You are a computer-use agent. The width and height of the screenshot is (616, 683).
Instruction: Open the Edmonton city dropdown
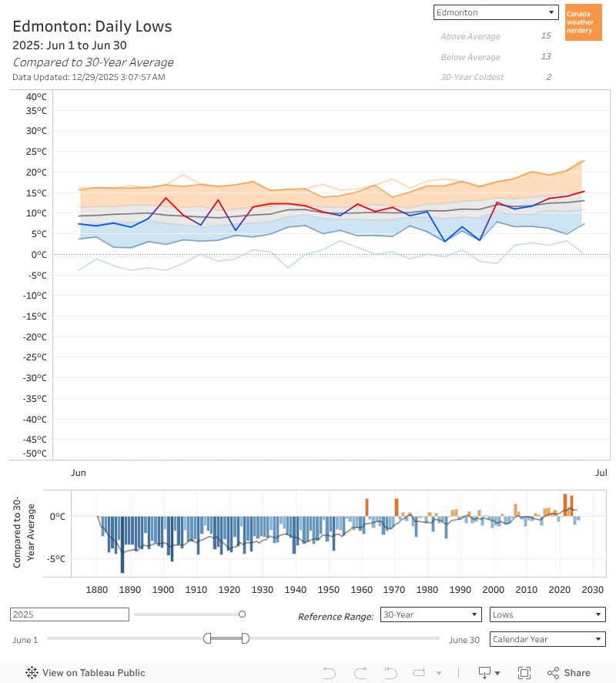[x=495, y=12]
